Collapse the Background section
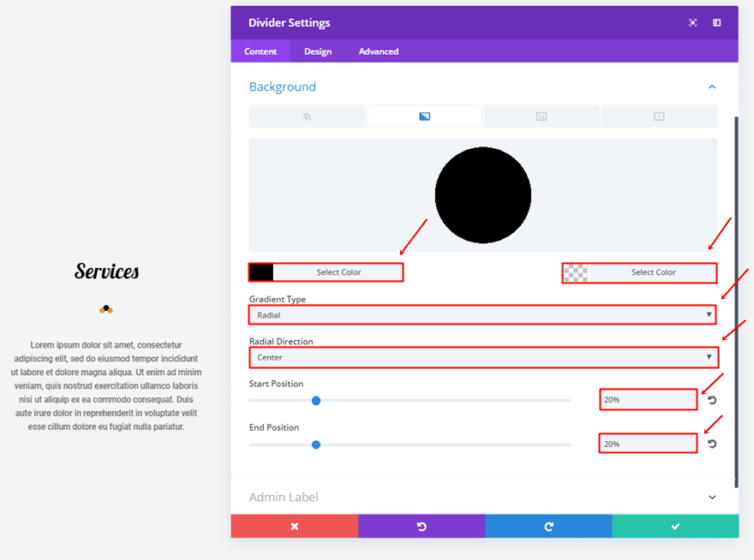Screen dimensions: 754x560 coord(712,86)
